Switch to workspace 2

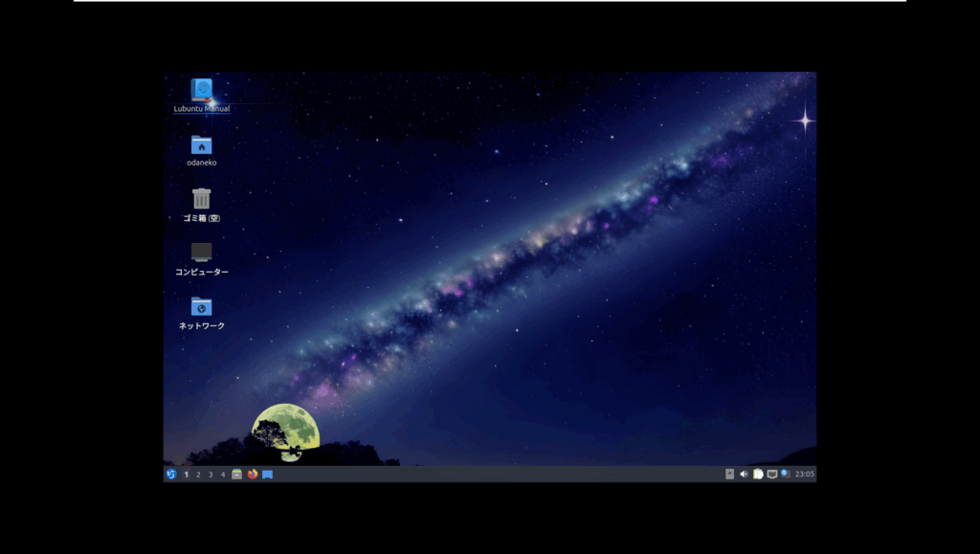pos(198,475)
